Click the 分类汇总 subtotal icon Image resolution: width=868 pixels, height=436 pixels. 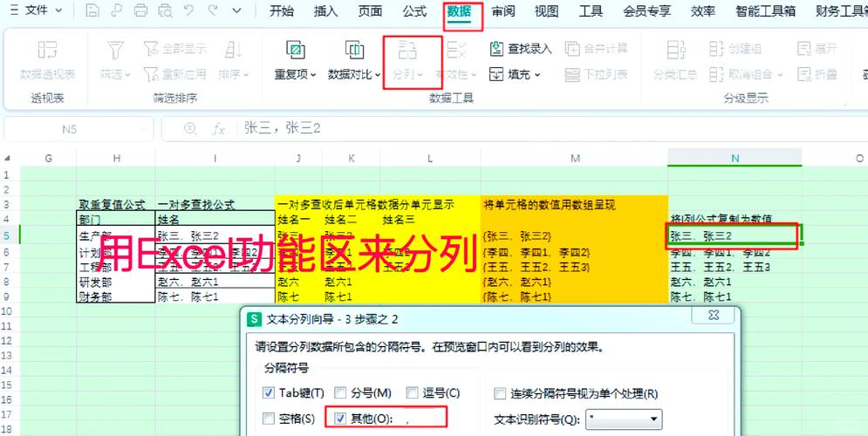tap(675, 51)
